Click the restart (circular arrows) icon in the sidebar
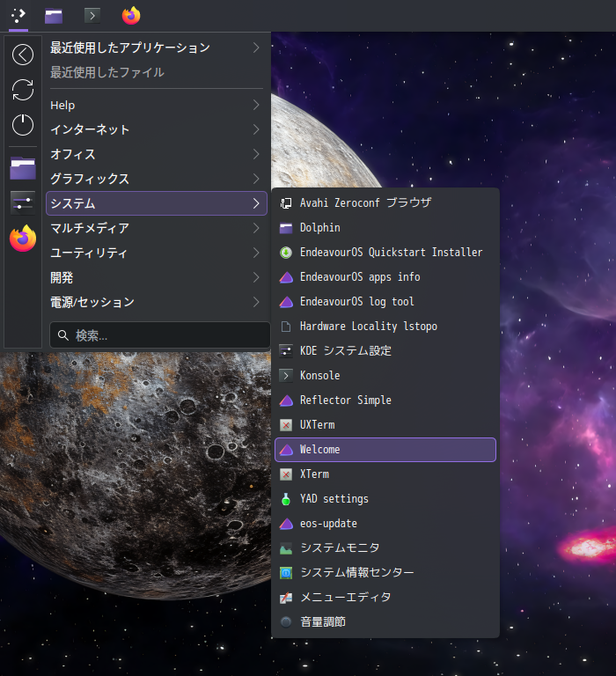Viewport: 616px width, 676px height. tap(23, 90)
